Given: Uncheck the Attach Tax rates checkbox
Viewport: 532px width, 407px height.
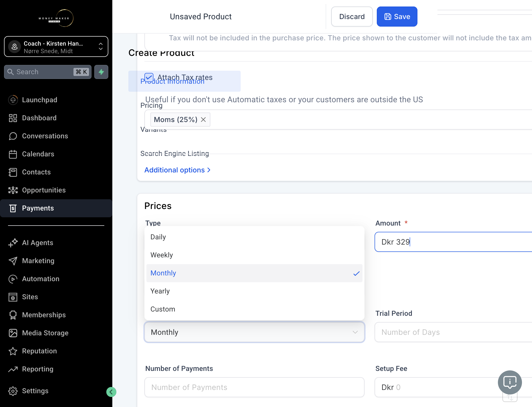Looking at the screenshot, I should pos(149,77).
